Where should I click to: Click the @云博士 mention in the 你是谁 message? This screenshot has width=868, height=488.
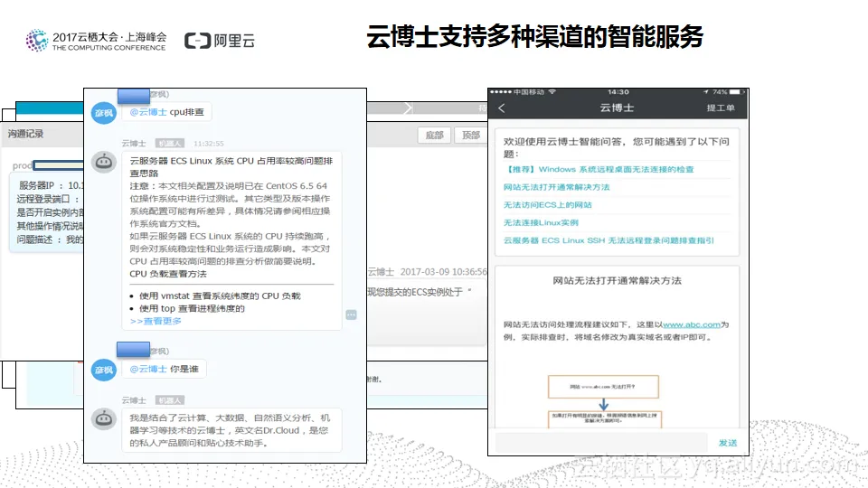click(147, 369)
